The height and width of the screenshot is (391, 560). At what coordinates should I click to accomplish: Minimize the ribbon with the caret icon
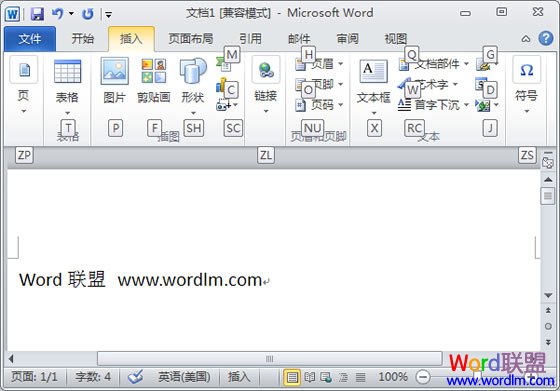click(526, 39)
